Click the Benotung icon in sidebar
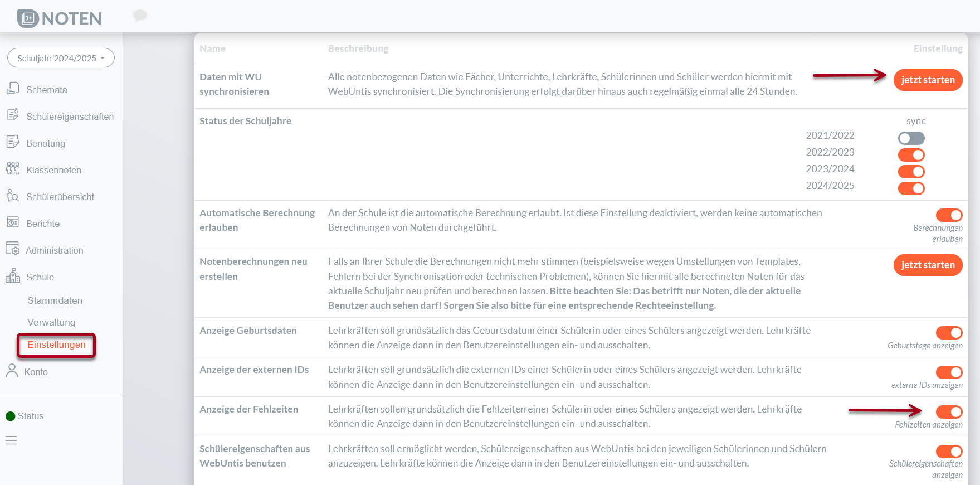 [x=13, y=142]
